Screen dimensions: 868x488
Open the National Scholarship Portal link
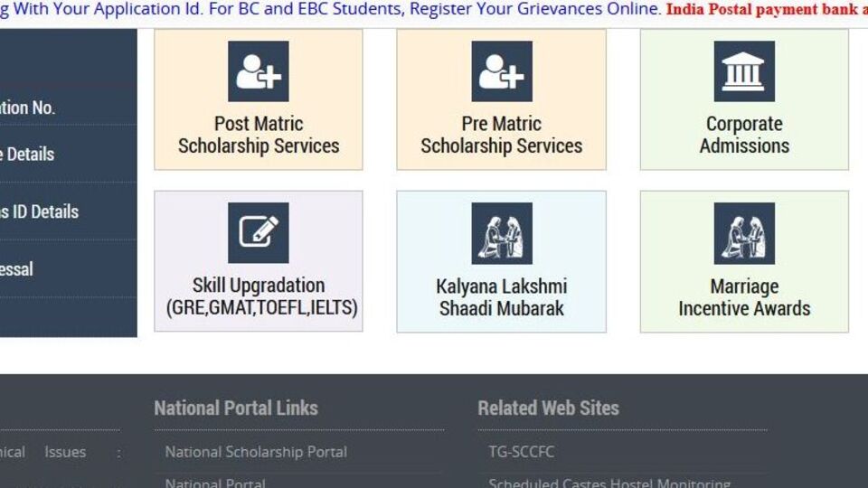256,452
